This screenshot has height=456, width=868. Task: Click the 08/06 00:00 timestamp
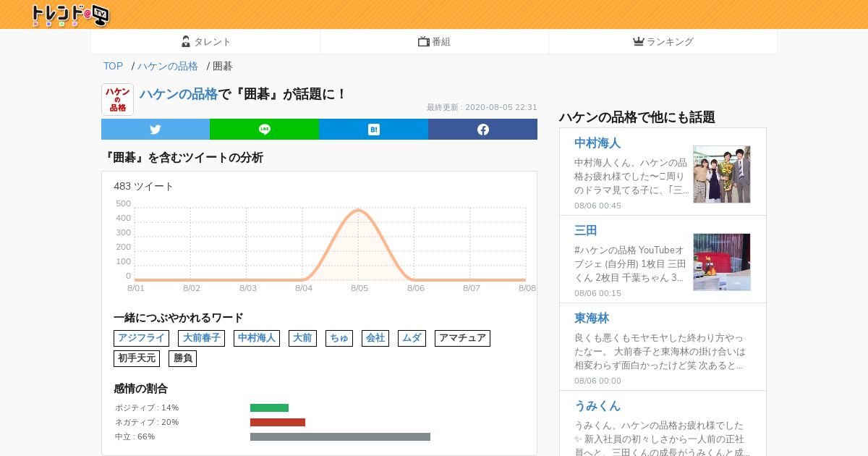597,381
